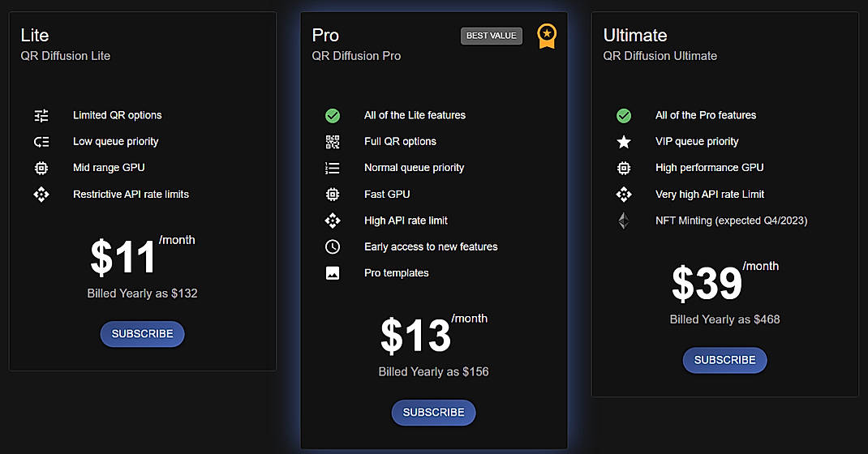
Task: Click the clock icon beside Early access to new features
Action: point(333,246)
